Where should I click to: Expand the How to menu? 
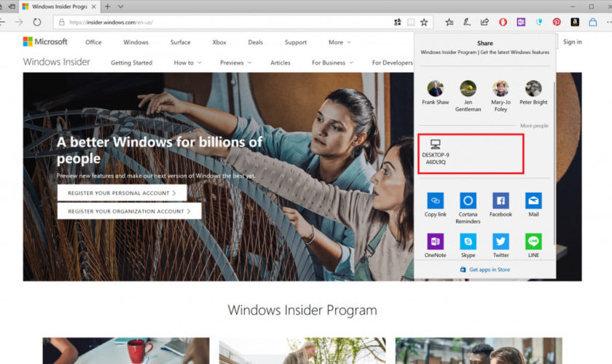pos(187,63)
